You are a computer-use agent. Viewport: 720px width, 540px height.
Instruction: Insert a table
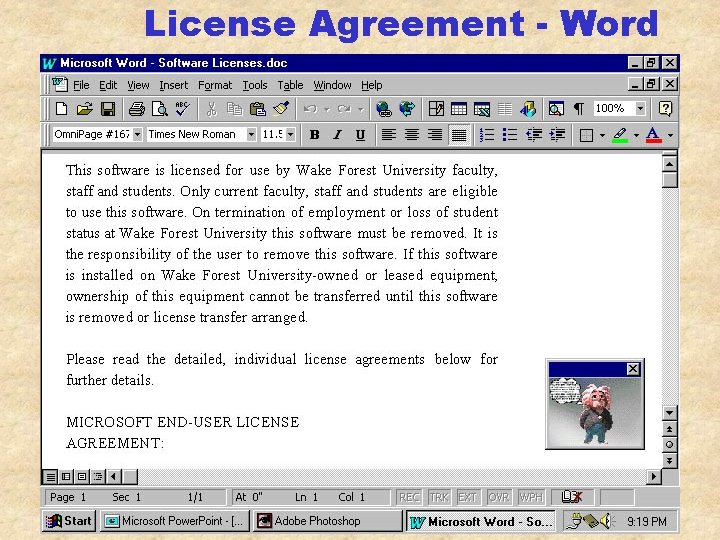459,109
